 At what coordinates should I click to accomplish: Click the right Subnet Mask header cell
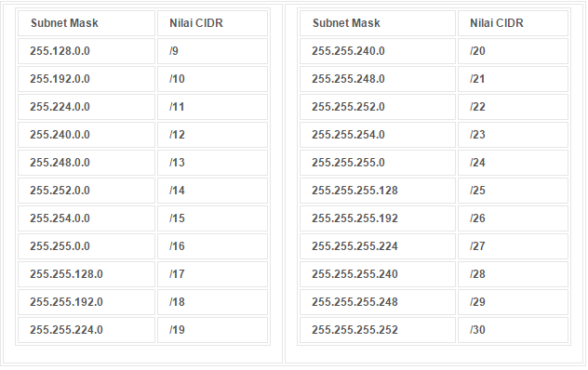[x=378, y=23]
